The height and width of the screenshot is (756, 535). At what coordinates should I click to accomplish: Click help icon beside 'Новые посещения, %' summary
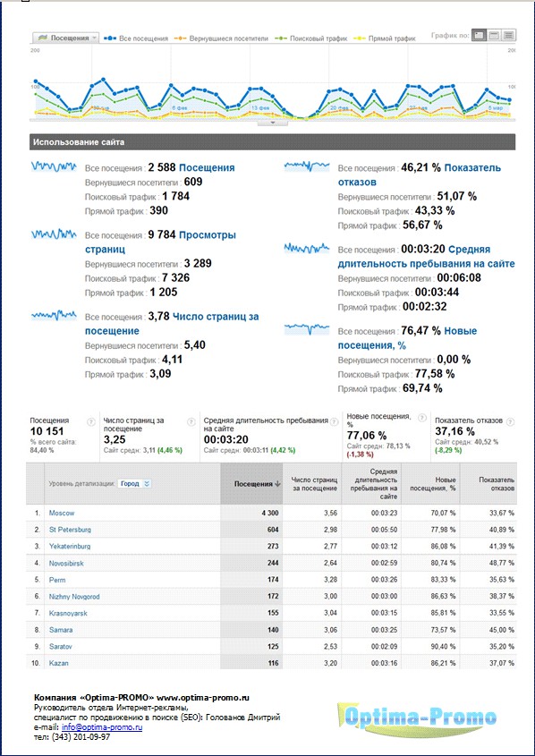click(422, 418)
